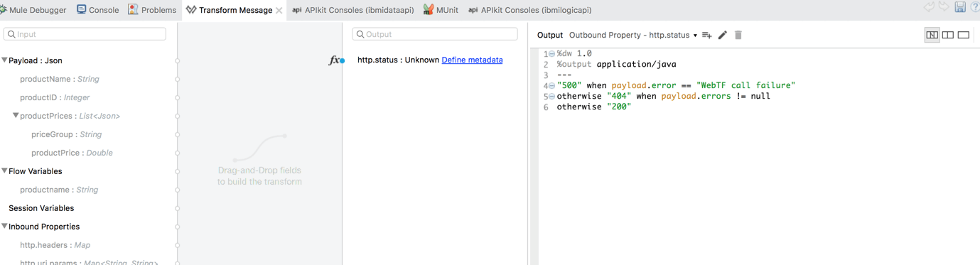Select the productname : String flow variable
Viewport: 980px width, 265px height.
pos(59,190)
